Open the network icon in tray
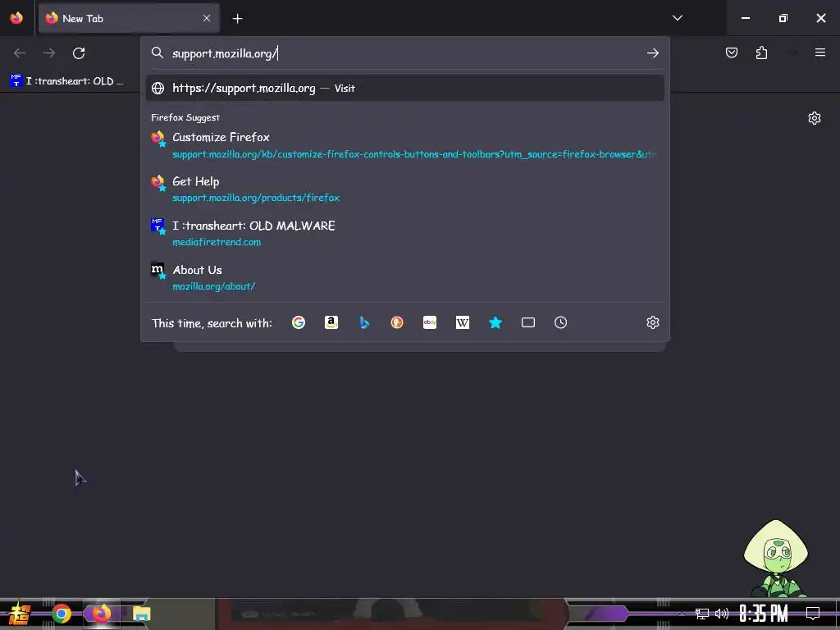The height and width of the screenshot is (630, 840). [701, 614]
